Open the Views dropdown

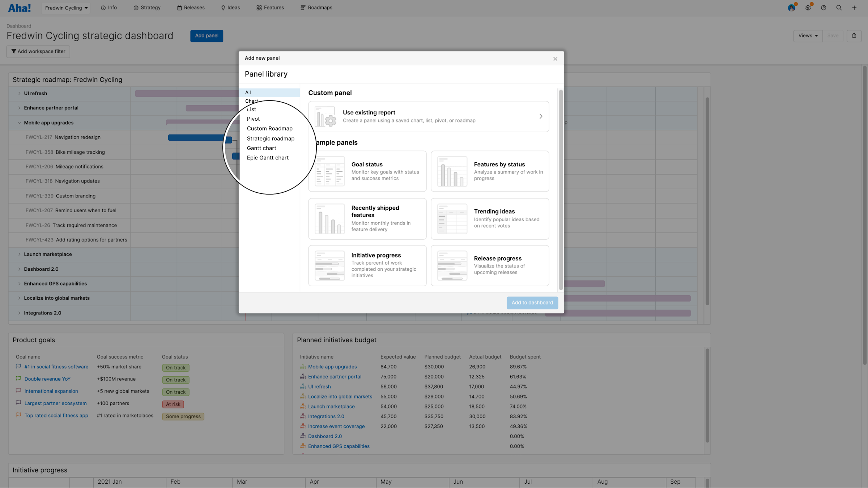point(808,35)
